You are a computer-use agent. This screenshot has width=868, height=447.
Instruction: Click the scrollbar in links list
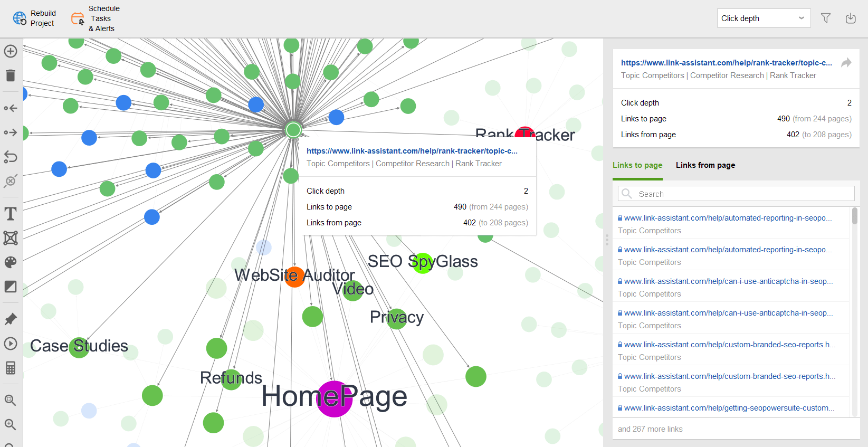[x=855, y=216]
